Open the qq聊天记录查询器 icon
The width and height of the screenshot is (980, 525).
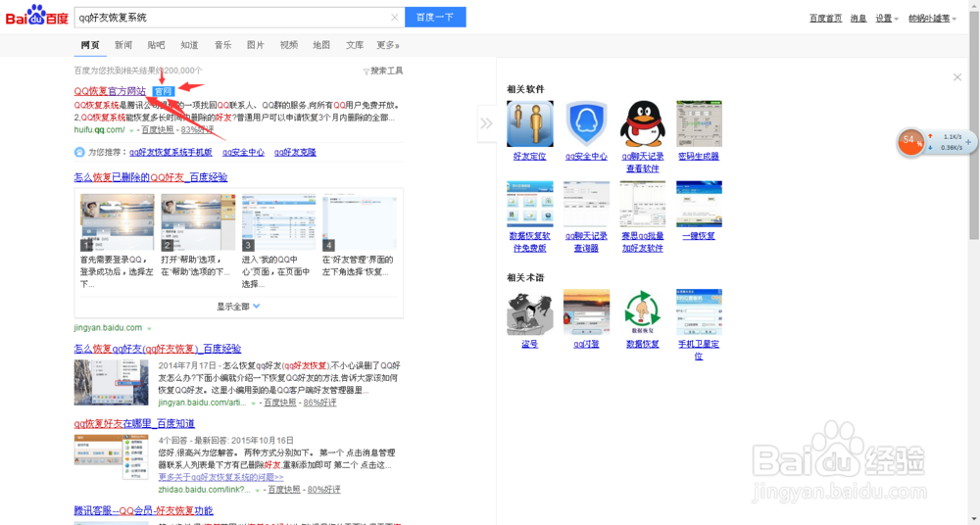[586, 204]
